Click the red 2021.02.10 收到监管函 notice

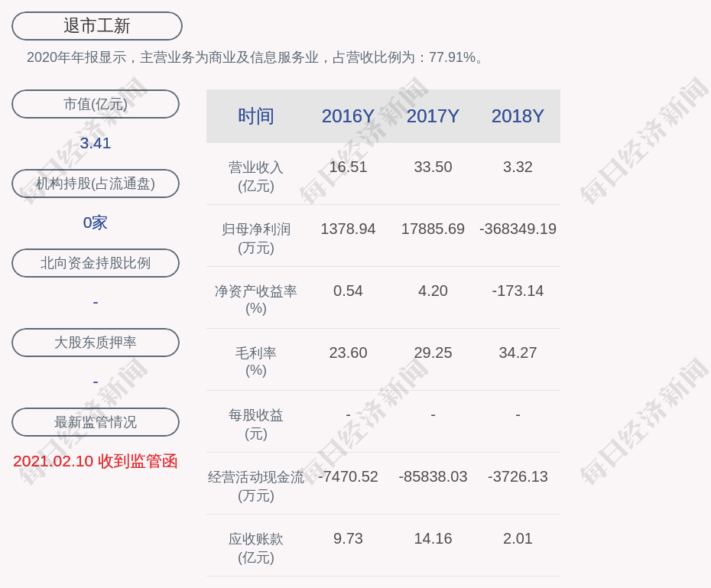point(96,461)
